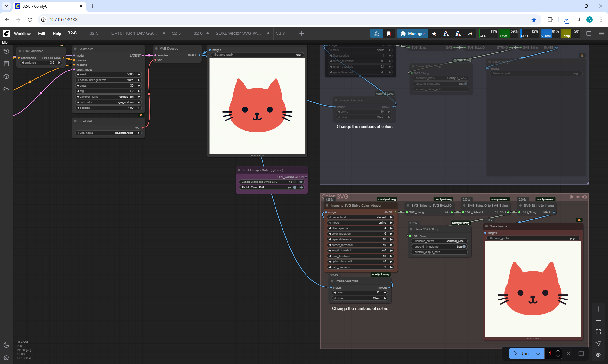
Task: Open the workflows folder sidebar icon
Action: (x=6, y=89)
